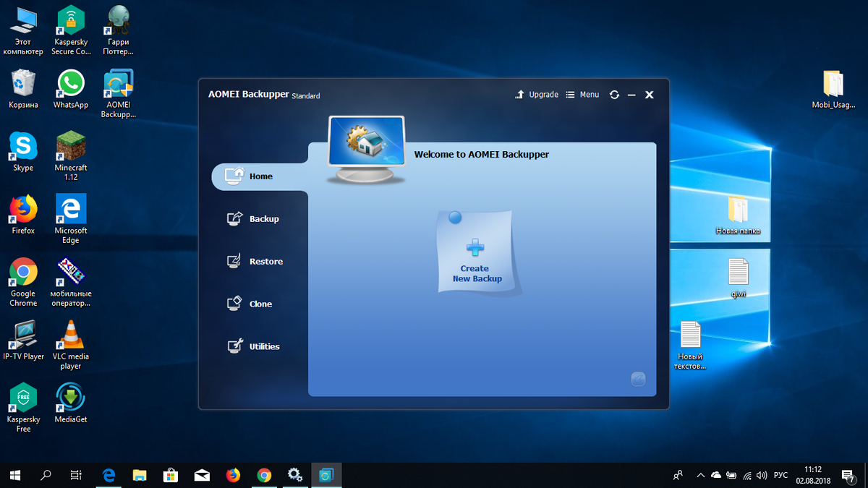
Task: Select IP-TV Player desktop icon
Action: [x=23, y=341]
